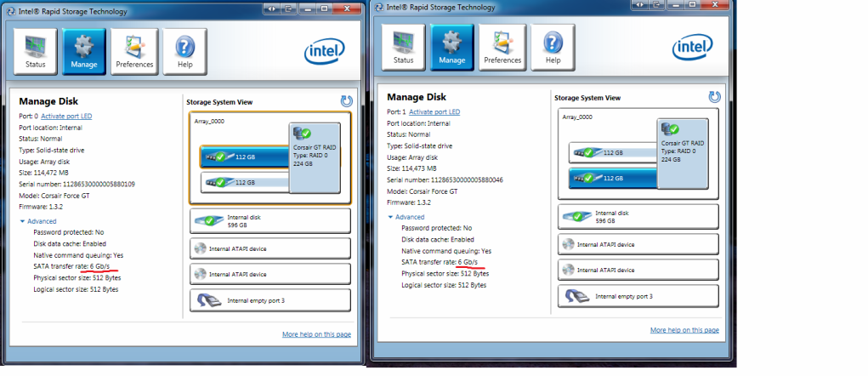
Task: Select the Corsair GT RAID volume in left window
Action: tap(314, 154)
